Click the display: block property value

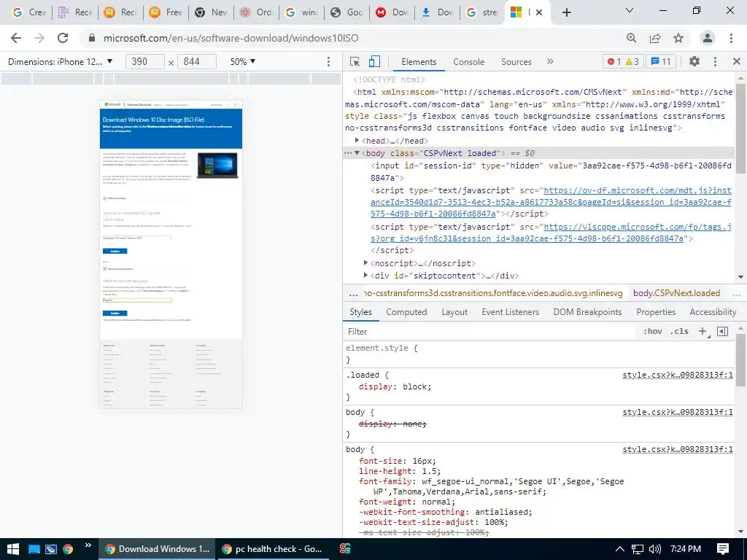(414, 386)
